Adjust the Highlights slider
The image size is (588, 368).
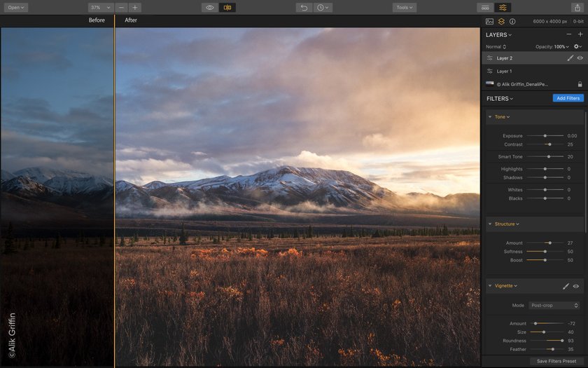coord(545,169)
